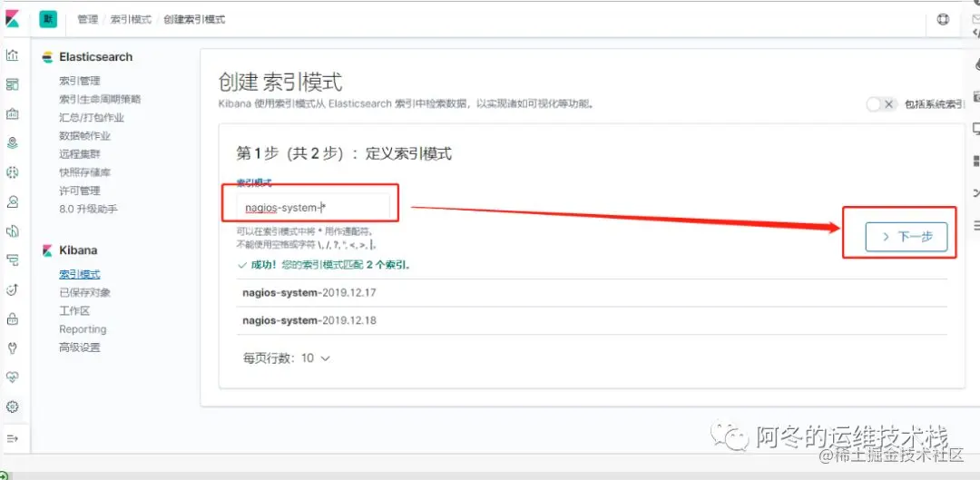The image size is (980, 480).
Task: Open 数据帧作业 menu item
Action: click(x=84, y=135)
